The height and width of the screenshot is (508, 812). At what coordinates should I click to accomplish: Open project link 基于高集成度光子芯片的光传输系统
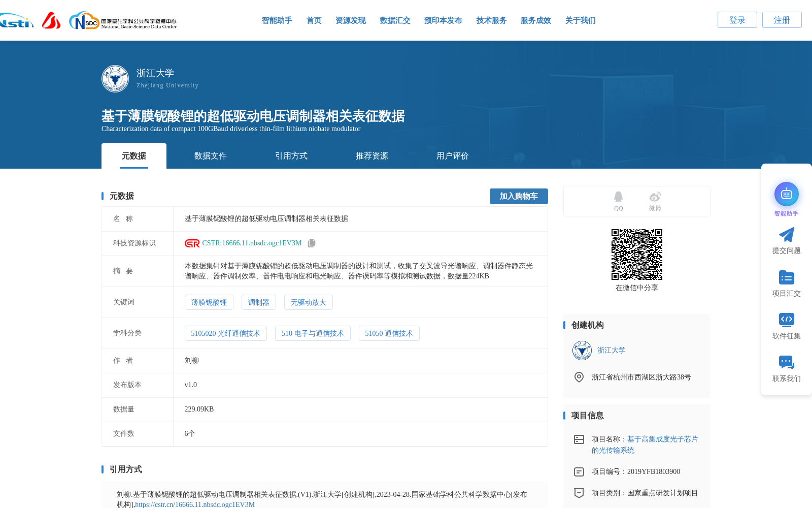click(x=645, y=445)
